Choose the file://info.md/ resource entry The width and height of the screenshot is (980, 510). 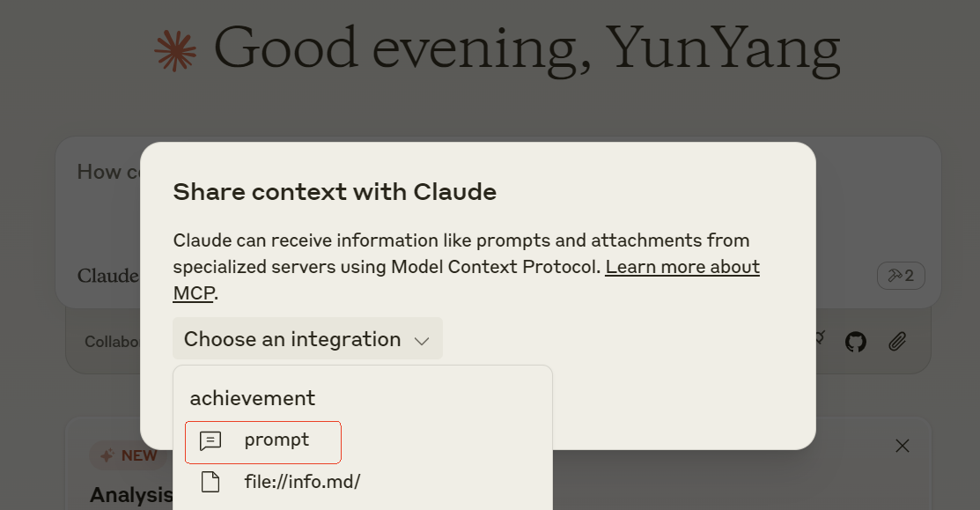point(302,482)
